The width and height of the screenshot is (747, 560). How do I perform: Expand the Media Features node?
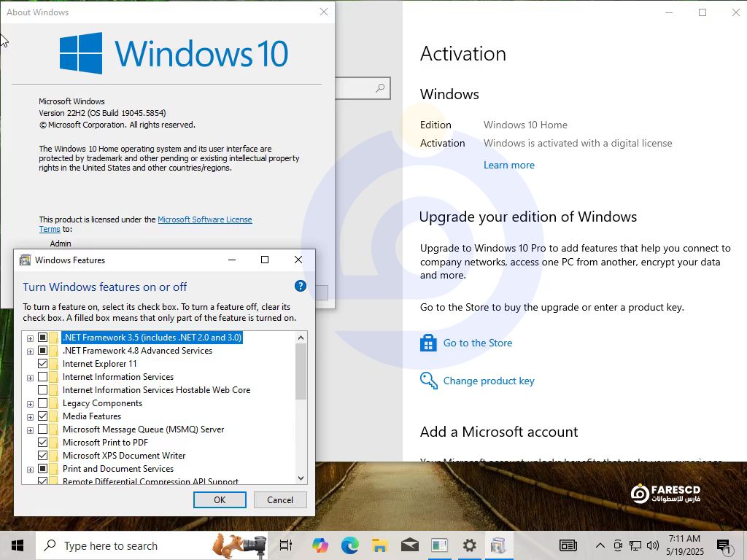click(30, 417)
